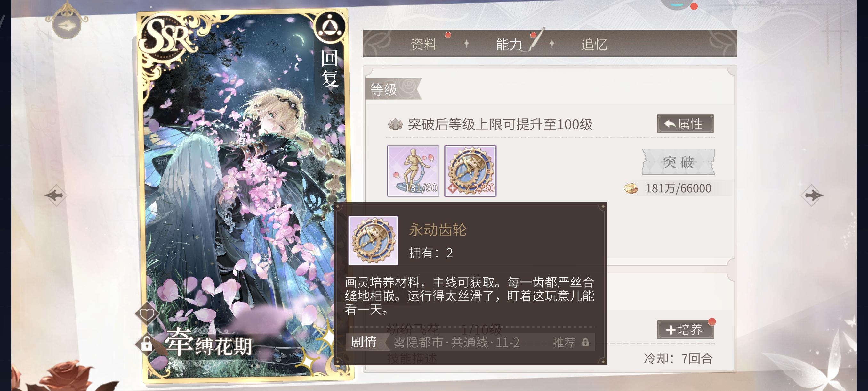Viewport: 868px width, 391px height.
Task: Click the 属性 return button
Action: coord(685,124)
